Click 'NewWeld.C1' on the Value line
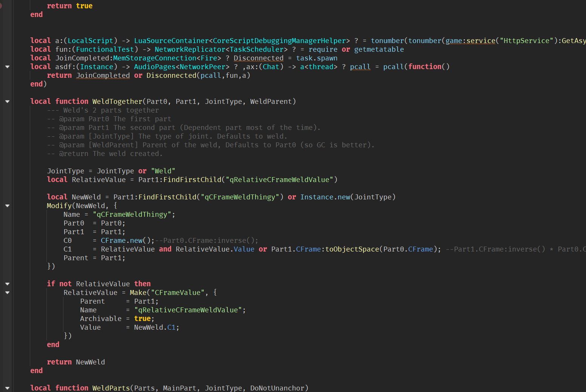The image size is (586, 392). point(155,327)
